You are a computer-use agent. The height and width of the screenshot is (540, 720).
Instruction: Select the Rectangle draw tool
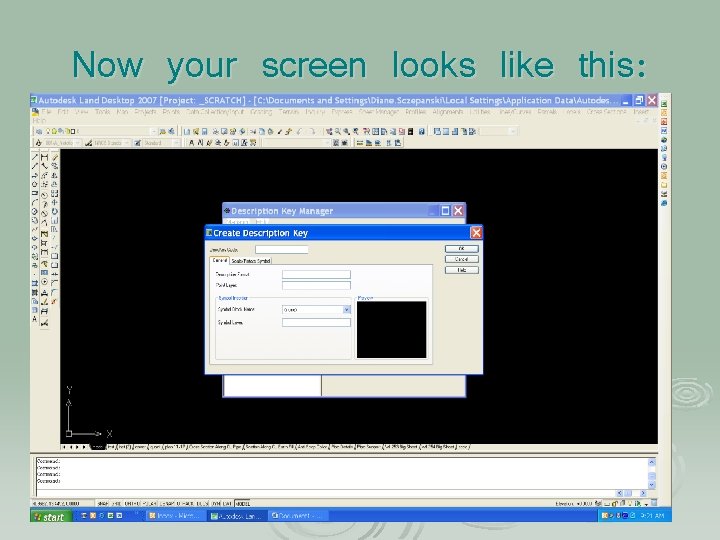pos(35,193)
